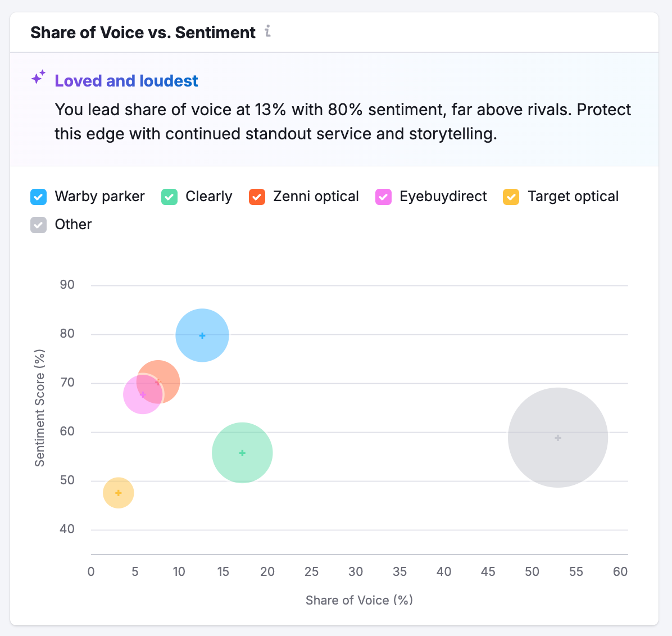Click the info icon beside the title
This screenshot has height=636, width=672.
268,31
